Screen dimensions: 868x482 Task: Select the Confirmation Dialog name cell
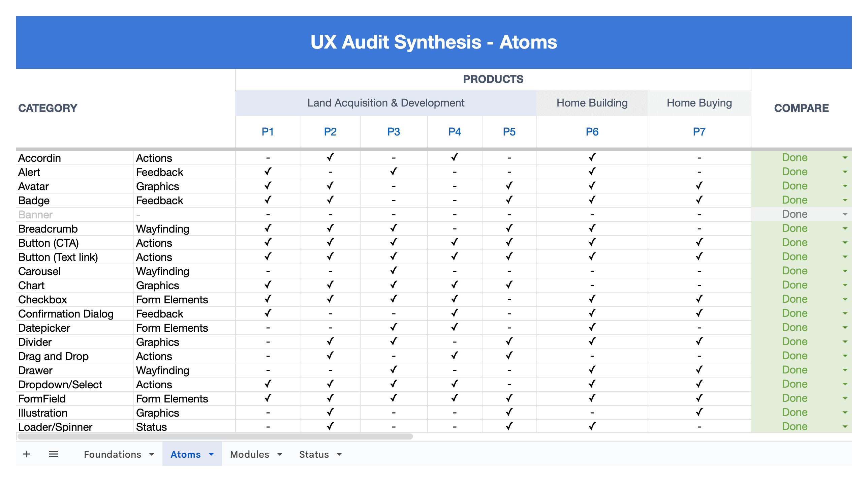click(x=66, y=314)
